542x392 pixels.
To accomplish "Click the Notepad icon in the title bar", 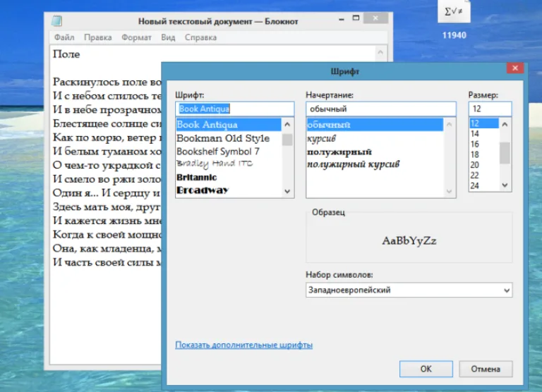I will 56,21.
